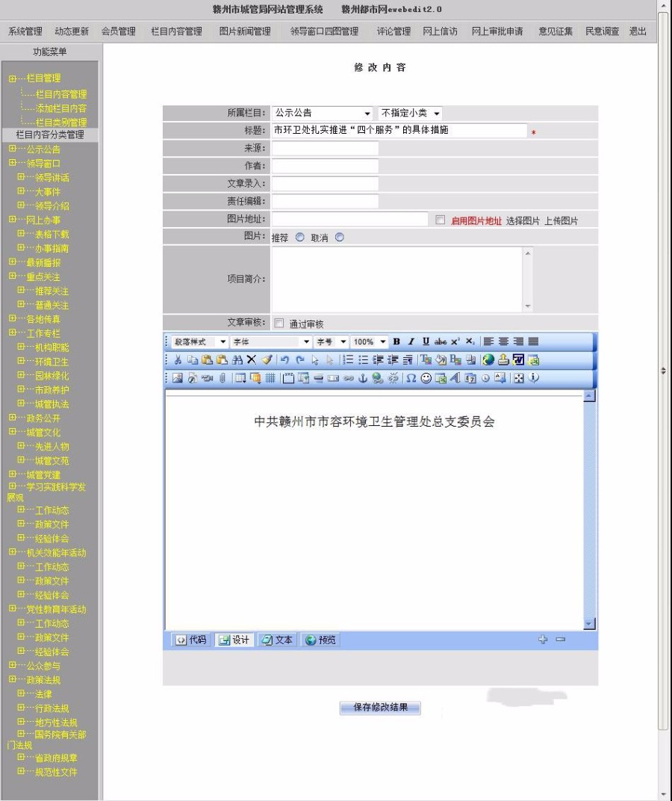672x801 pixels.
Task: Insert an anchor with the anchor icon
Action: [x=363, y=378]
